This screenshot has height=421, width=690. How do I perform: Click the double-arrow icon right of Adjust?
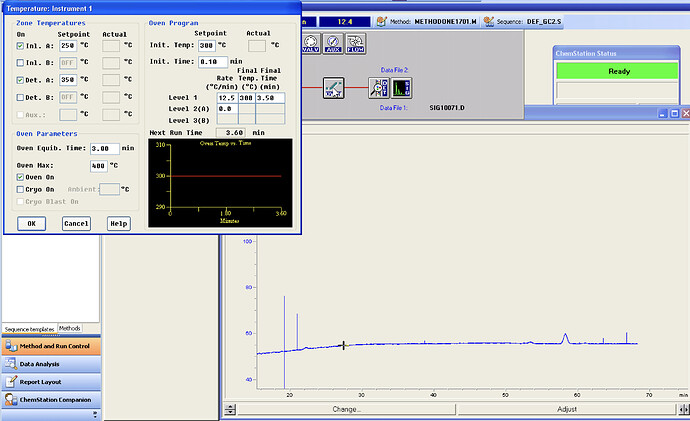683,409
